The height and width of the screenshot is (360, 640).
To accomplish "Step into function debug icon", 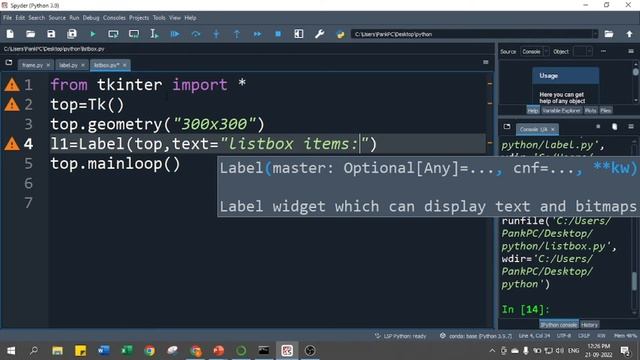I will [216, 34].
